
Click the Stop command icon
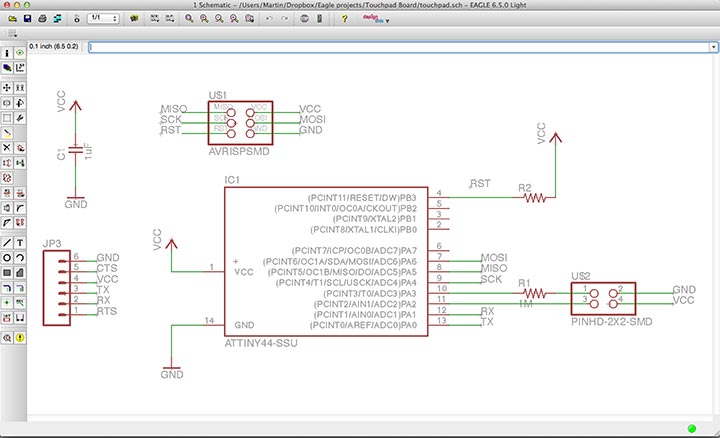(x=304, y=19)
